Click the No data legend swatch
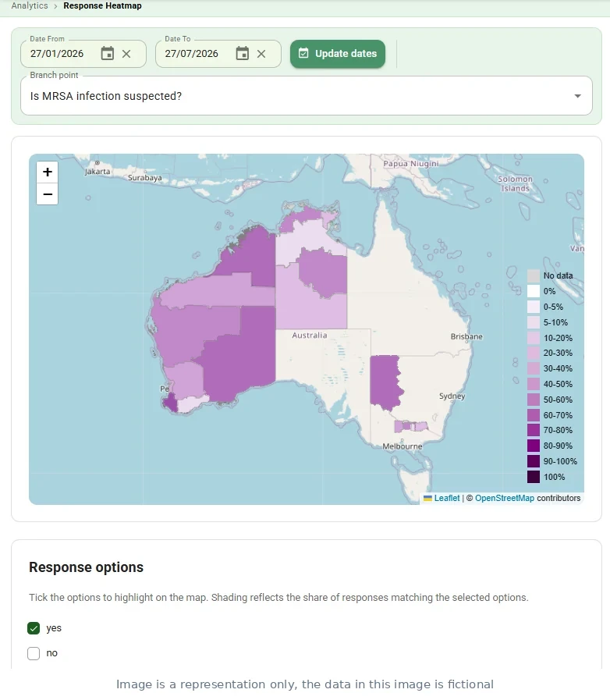Image resolution: width=610 pixels, height=700 pixels. 534,276
